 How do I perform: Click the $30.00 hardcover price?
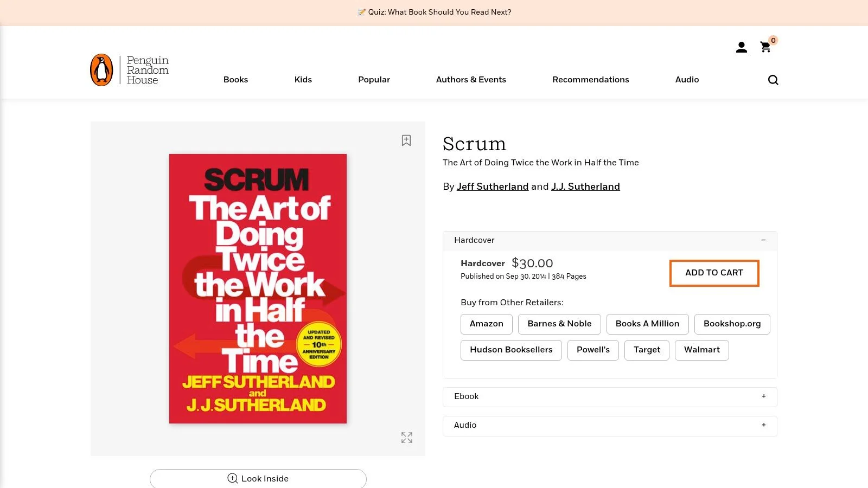click(532, 264)
